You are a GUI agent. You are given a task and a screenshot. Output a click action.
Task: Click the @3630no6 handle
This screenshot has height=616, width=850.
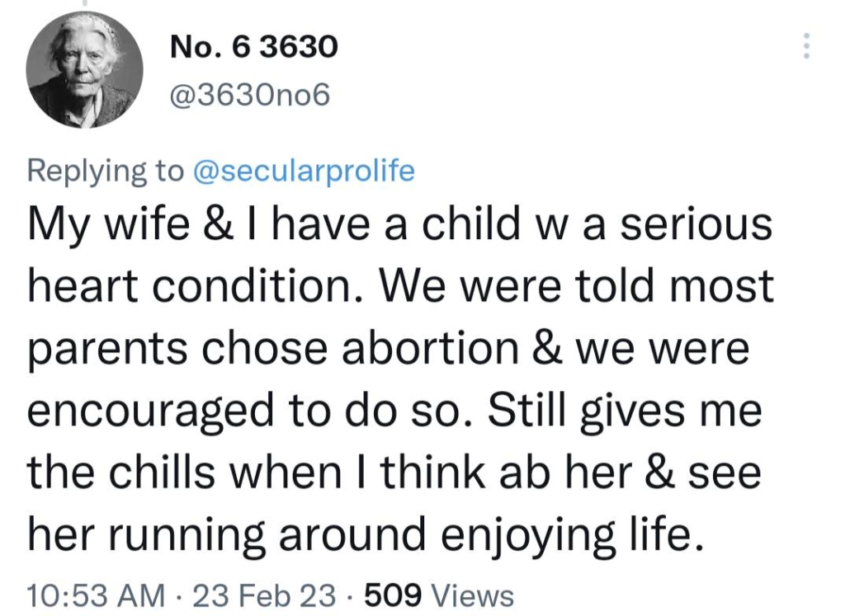point(249,96)
